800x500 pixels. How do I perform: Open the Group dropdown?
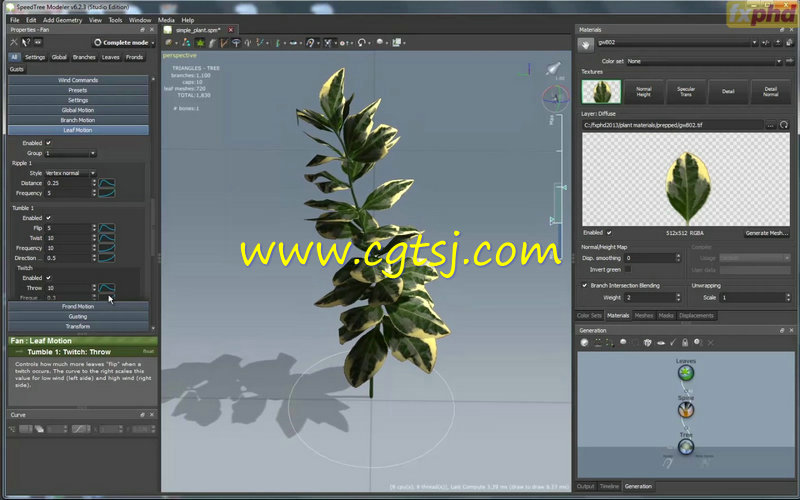pos(70,153)
